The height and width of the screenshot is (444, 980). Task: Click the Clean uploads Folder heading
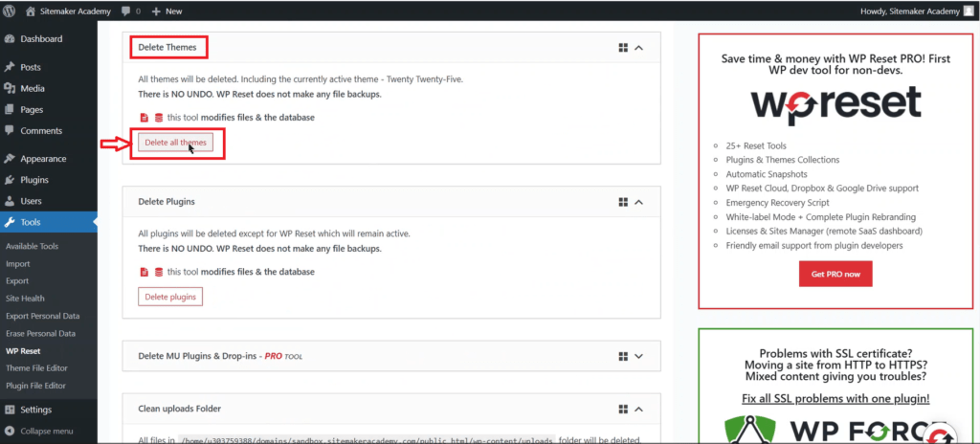coord(179,409)
